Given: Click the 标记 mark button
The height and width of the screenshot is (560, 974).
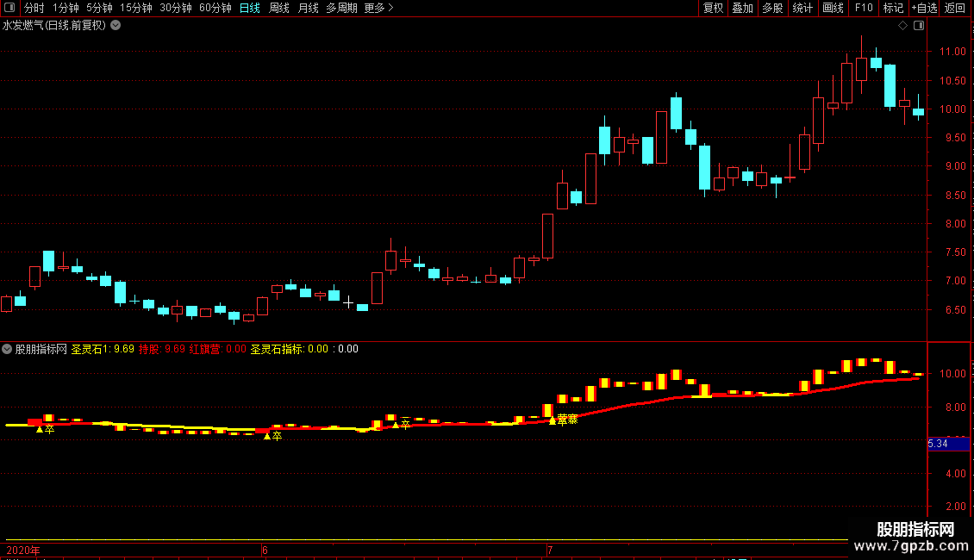Looking at the screenshot, I should (x=893, y=8).
